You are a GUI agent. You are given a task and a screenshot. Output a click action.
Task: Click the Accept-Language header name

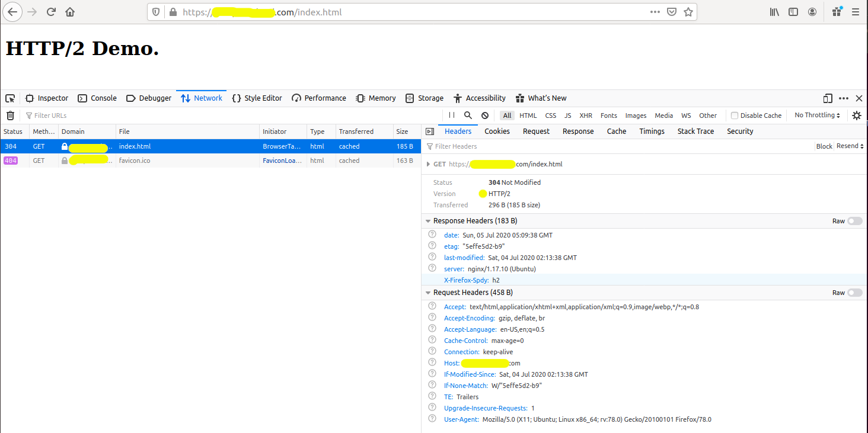coord(470,329)
